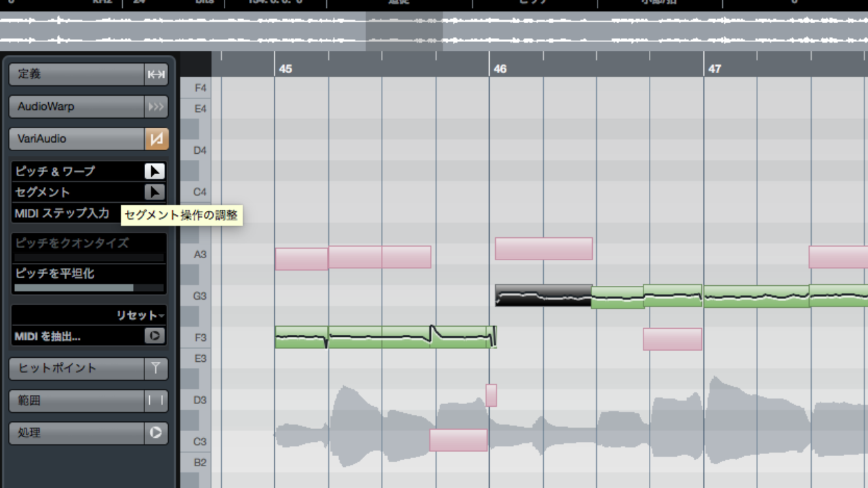This screenshot has width=868, height=488.
Task: Click the MIDI を抽出 arrow icon
Action: [155, 335]
